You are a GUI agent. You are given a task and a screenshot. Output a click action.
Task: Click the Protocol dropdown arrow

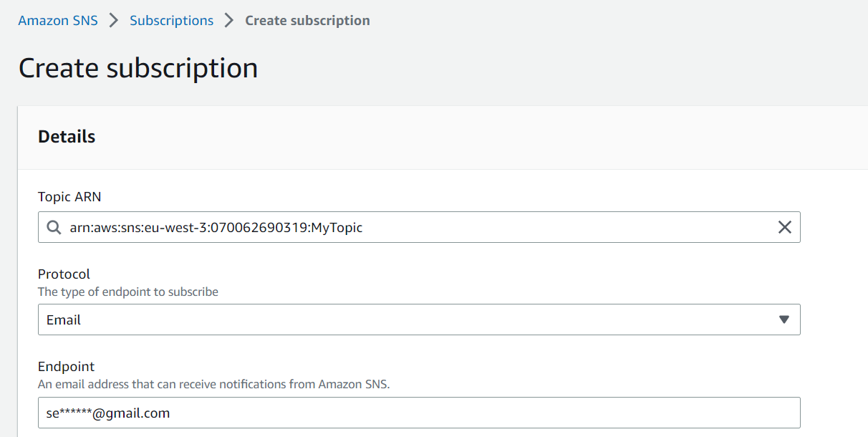pyautogui.click(x=784, y=320)
